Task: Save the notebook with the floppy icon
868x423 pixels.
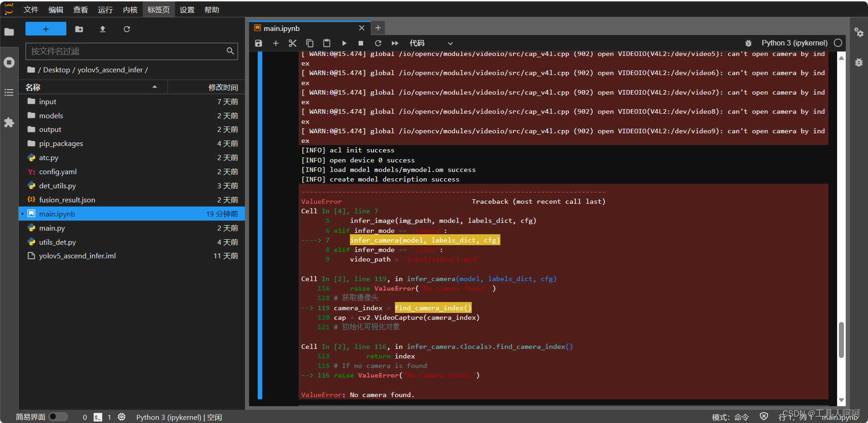Action: (x=259, y=43)
